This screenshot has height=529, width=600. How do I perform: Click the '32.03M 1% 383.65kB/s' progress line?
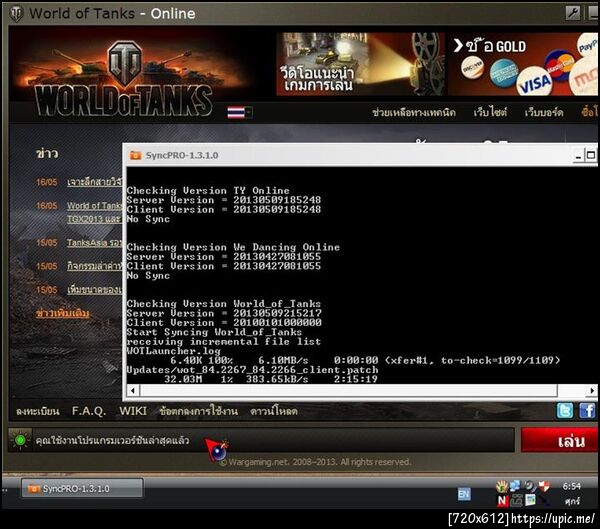pyautogui.click(x=271, y=379)
